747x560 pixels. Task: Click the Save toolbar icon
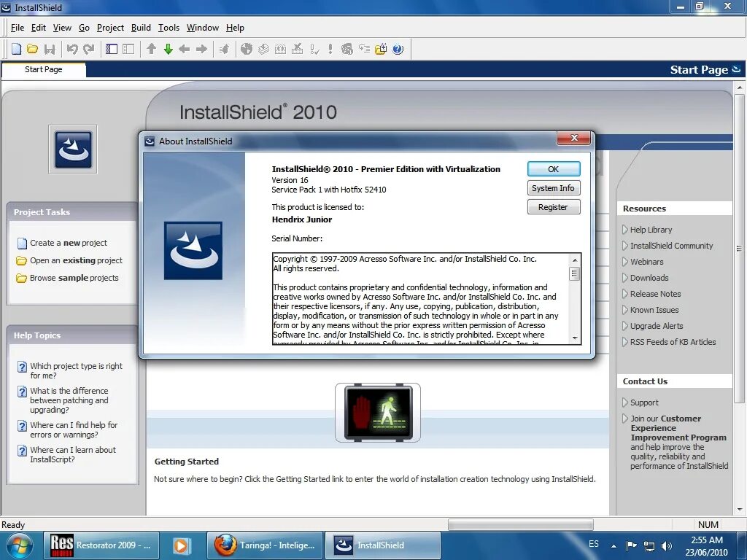[50, 49]
